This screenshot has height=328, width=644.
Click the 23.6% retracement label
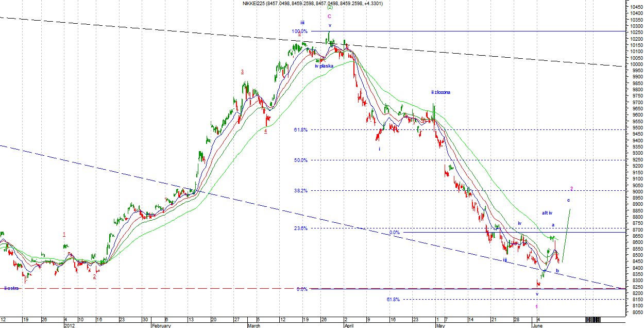tap(300, 228)
